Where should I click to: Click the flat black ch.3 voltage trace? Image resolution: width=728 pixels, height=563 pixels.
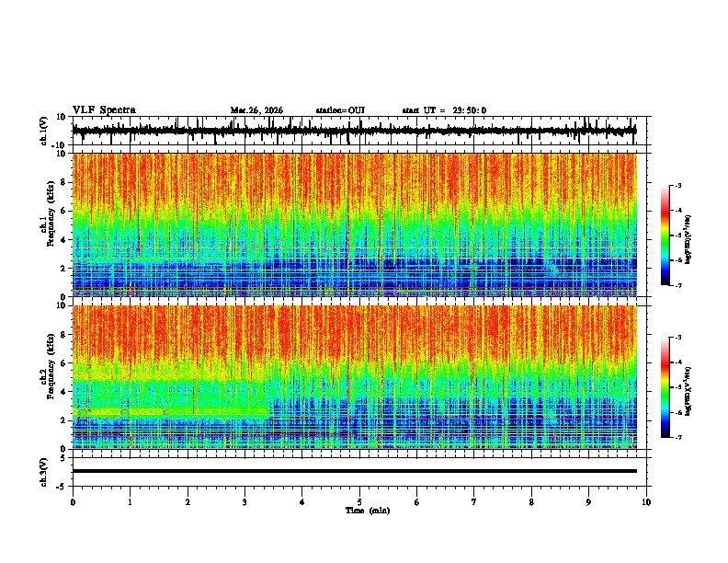click(x=354, y=471)
